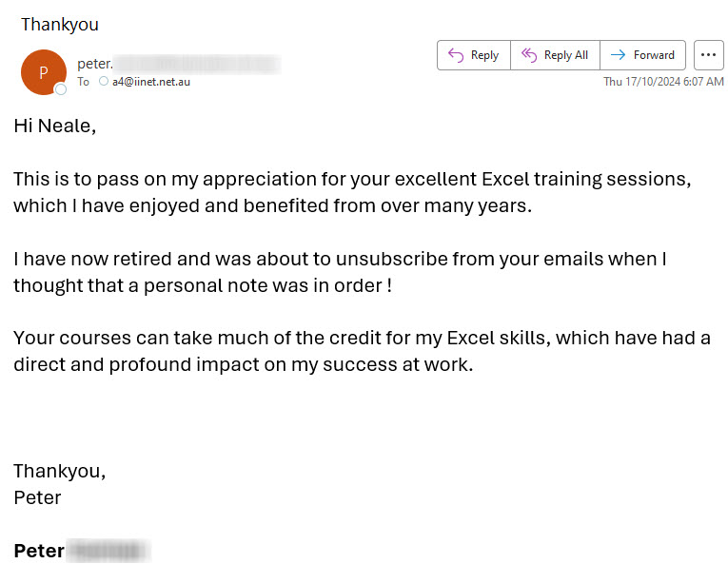The height and width of the screenshot is (564, 728).
Task: Click the orange sender avatar "P"
Action: [x=43, y=72]
